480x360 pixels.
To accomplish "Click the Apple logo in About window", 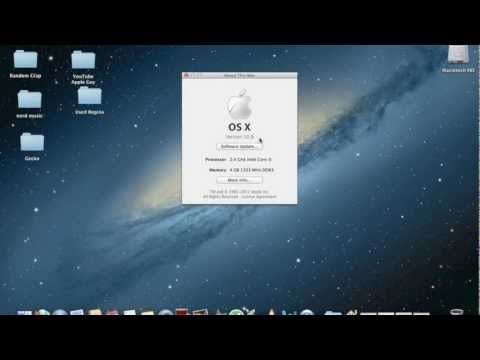I will point(239,104).
